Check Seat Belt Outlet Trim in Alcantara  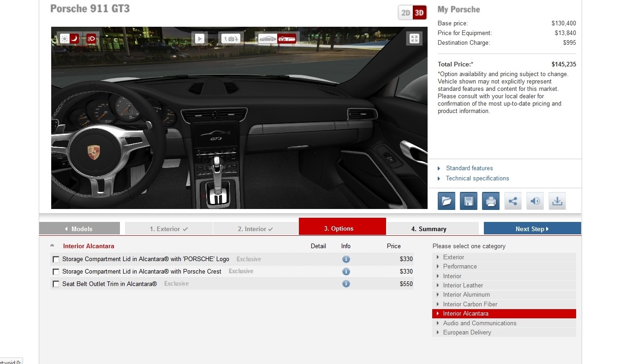coord(56,285)
